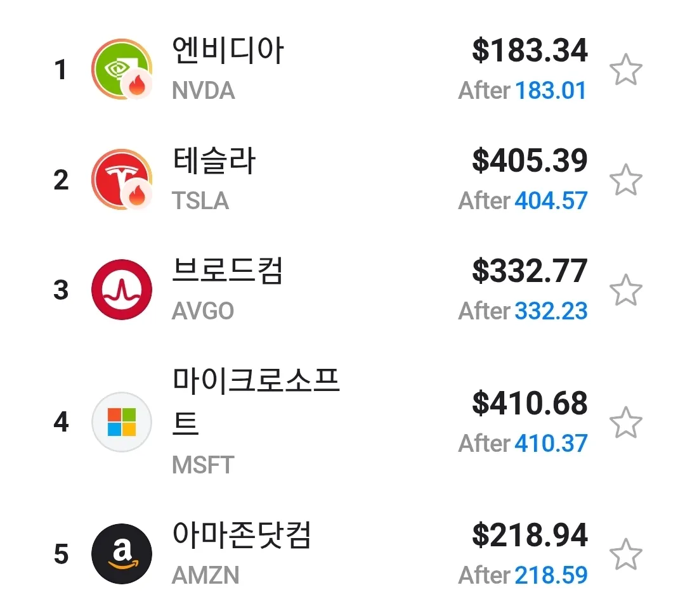Toggle the favorite star for Amazon
The width and height of the screenshot is (685, 616).
(x=626, y=554)
